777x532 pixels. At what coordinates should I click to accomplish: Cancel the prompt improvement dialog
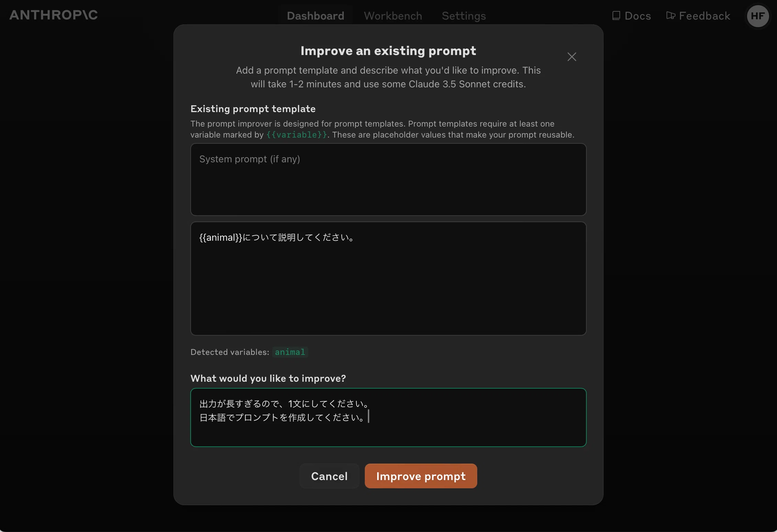(329, 476)
